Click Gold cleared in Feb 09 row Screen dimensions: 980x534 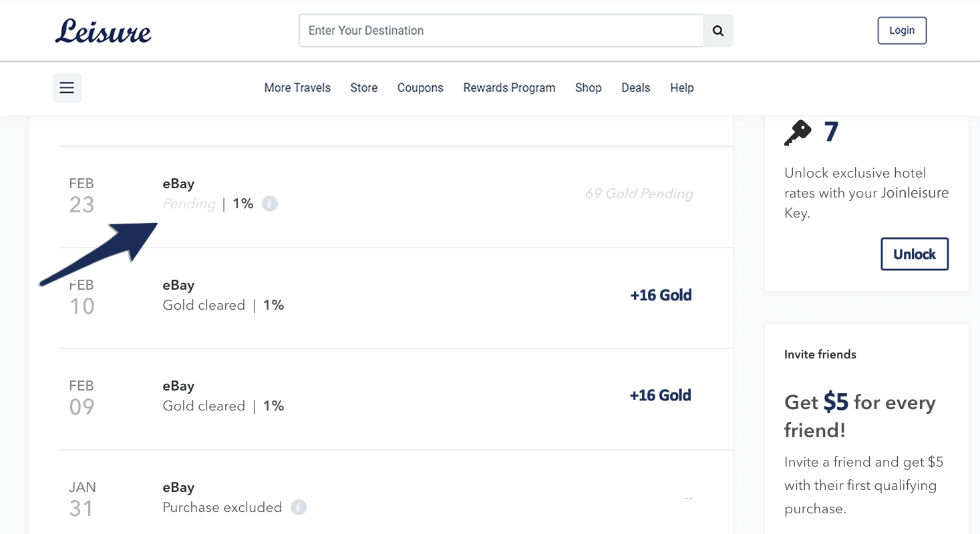tap(204, 406)
